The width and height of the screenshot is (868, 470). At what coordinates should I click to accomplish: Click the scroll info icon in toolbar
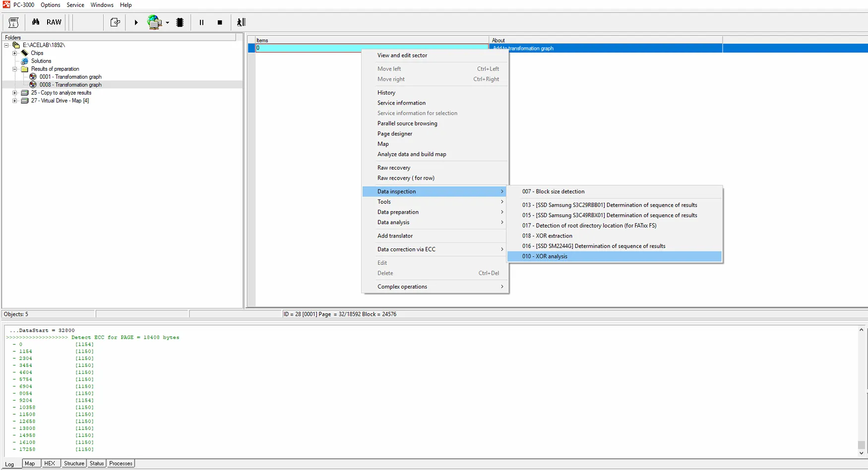(x=13, y=22)
